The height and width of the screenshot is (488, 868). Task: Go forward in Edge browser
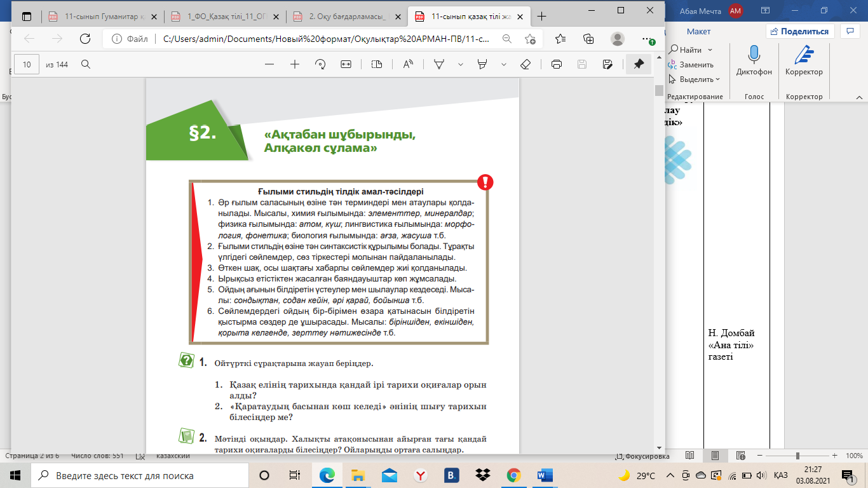[57, 39]
